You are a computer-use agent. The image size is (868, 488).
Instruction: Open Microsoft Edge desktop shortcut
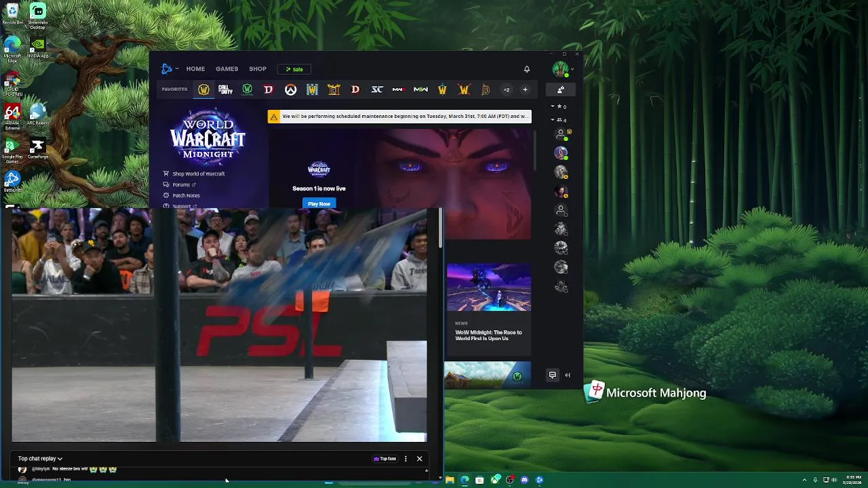pyautogui.click(x=12, y=49)
